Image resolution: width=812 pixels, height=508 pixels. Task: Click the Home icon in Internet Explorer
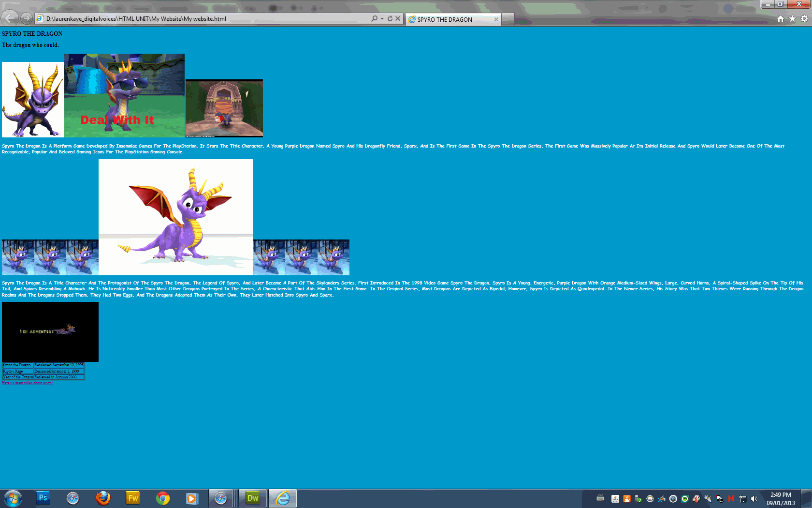click(780, 19)
